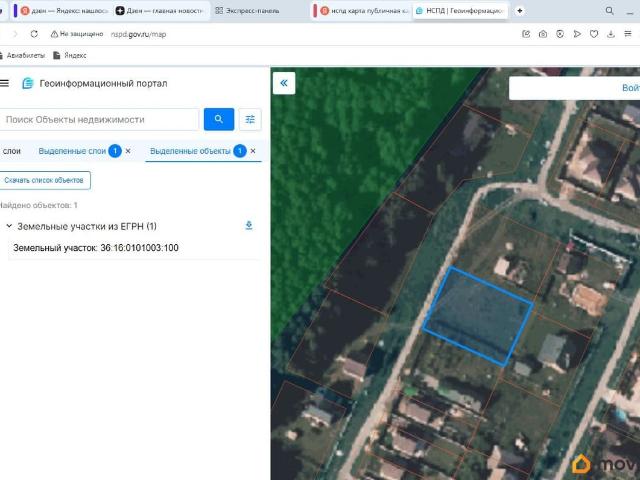640x480 pixels.
Task: Open browser downloads icon
Action: tap(611, 34)
